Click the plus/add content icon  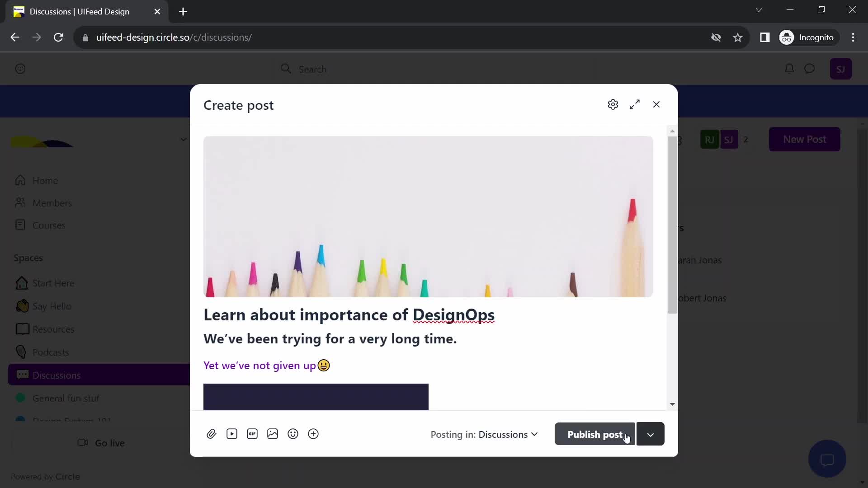coord(313,434)
